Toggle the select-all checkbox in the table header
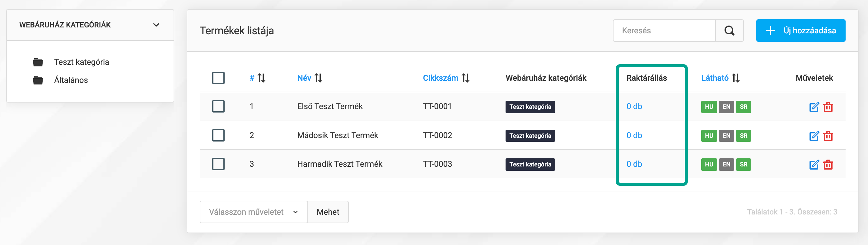868x245 pixels. coord(218,78)
